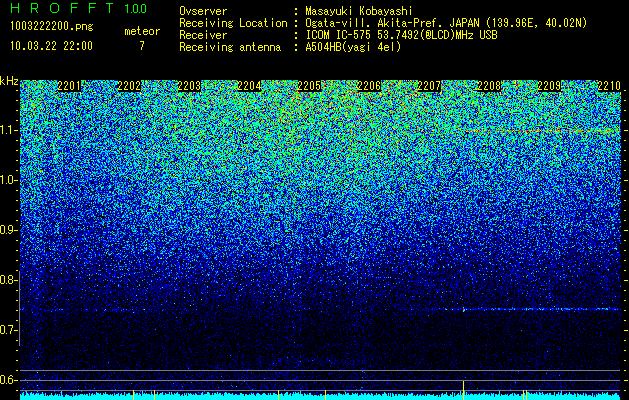
Task: Click the 0.9 frequency axis label
Action: 7,230
